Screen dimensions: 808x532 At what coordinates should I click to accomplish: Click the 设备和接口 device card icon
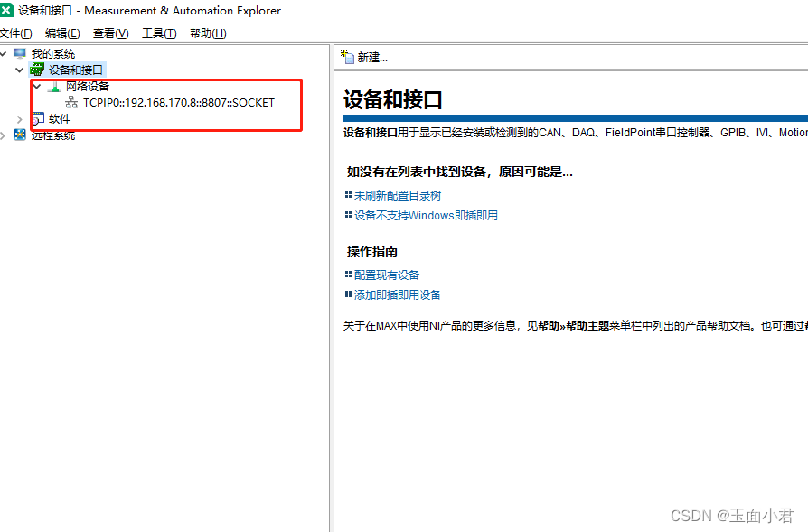(37, 70)
